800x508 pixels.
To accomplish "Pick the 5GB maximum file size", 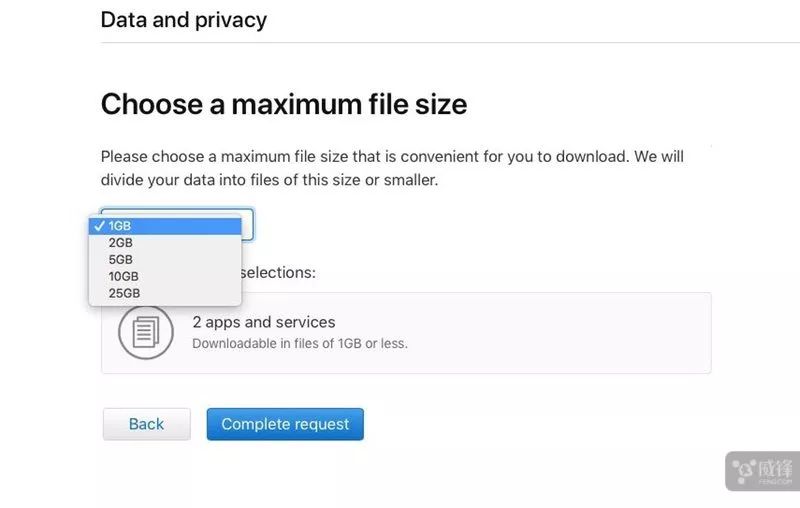I will [x=121, y=260].
